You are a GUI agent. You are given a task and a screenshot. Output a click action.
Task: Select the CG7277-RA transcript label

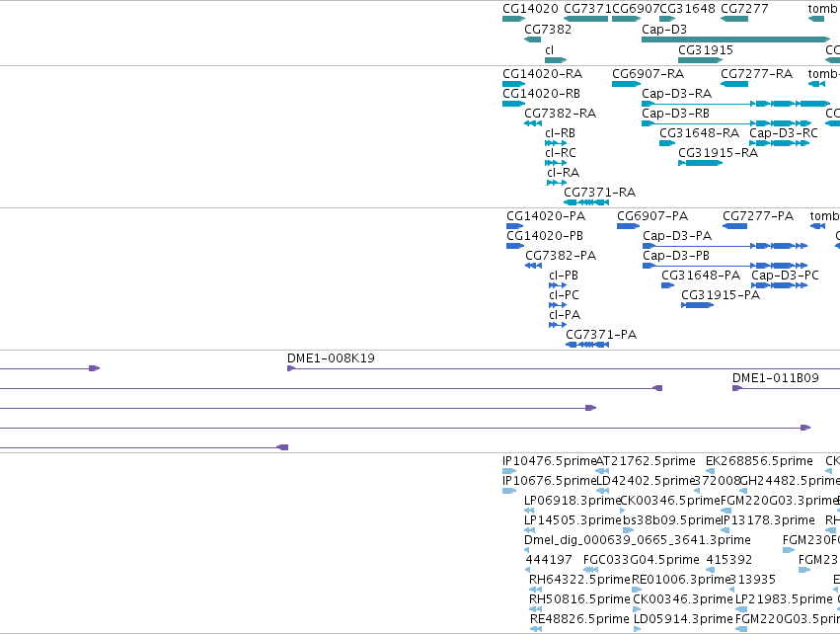[756, 74]
